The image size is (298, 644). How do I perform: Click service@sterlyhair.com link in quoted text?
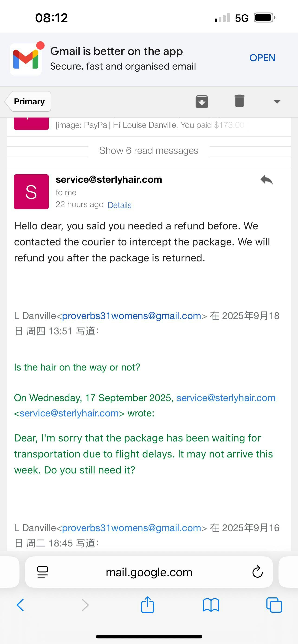[x=226, y=398]
